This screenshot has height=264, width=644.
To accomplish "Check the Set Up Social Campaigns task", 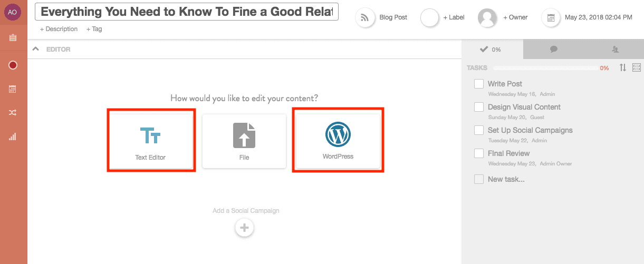I will click(x=479, y=130).
